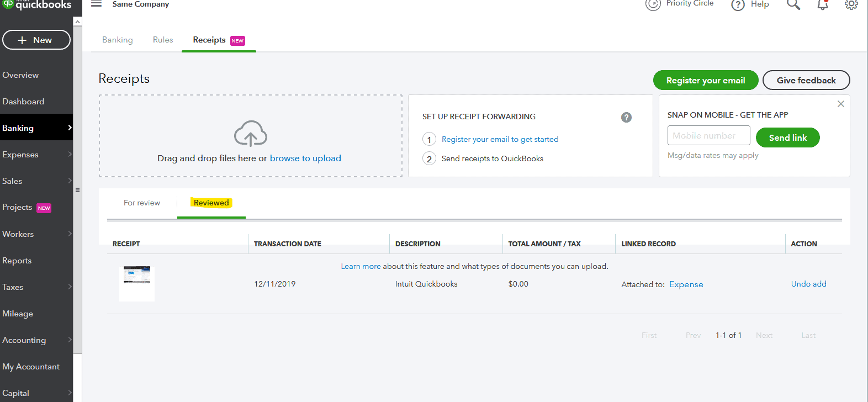Open Mileage in the sidebar
868x402 pixels.
[x=18, y=314]
